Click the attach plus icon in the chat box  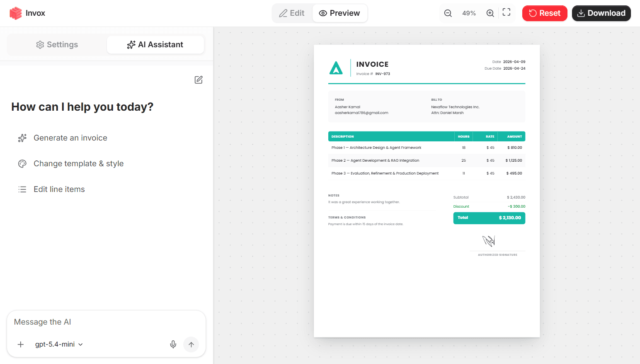pos(21,344)
